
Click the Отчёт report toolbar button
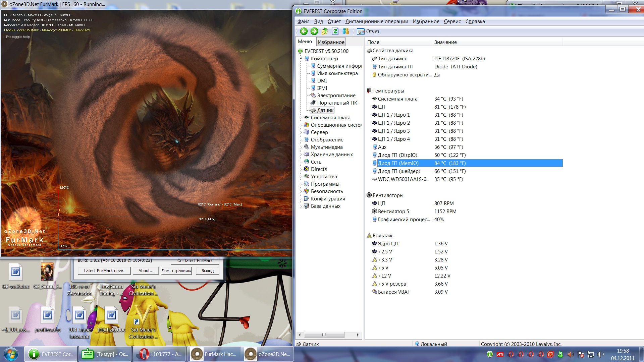point(368,32)
